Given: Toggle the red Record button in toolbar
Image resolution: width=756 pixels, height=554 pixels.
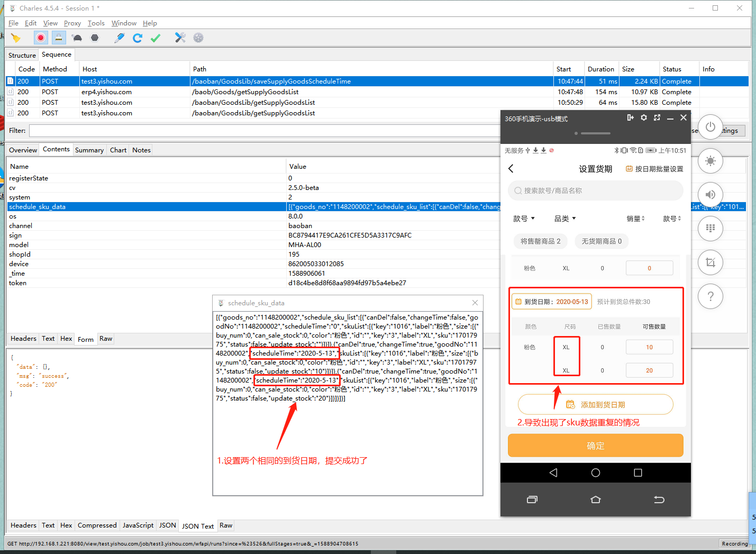Looking at the screenshot, I should coord(41,38).
